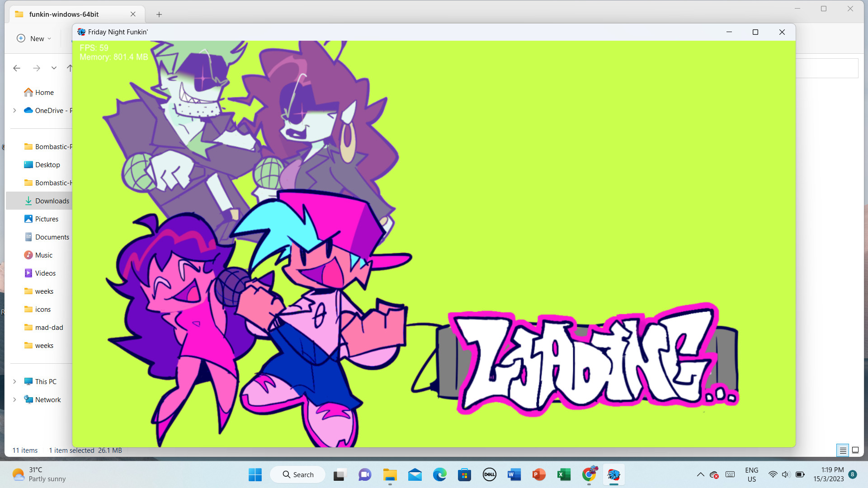The height and width of the screenshot is (488, 868).
Task: Open File Explorer from taskbar
Action: 390,474
